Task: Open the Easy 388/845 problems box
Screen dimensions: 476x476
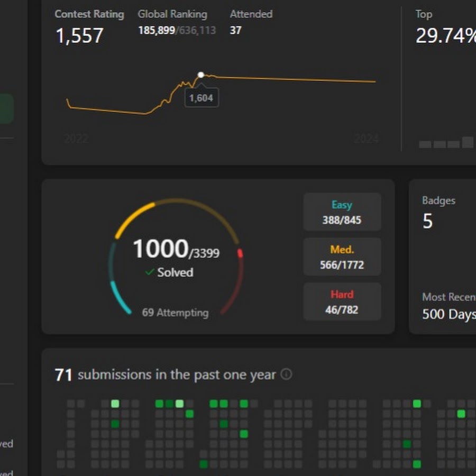Action: (342, 212)
